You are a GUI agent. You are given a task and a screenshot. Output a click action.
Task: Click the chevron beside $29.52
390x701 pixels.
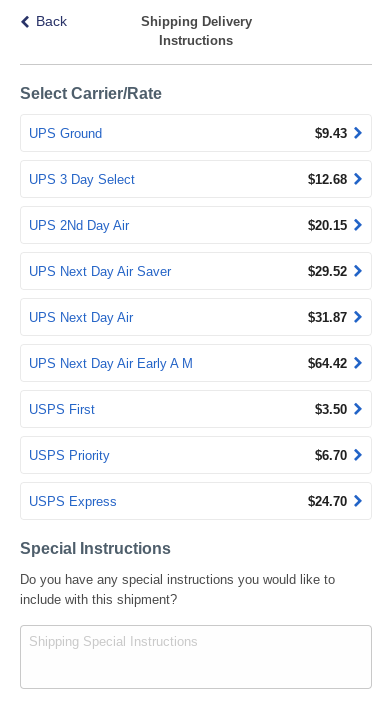tap(358, 271)
